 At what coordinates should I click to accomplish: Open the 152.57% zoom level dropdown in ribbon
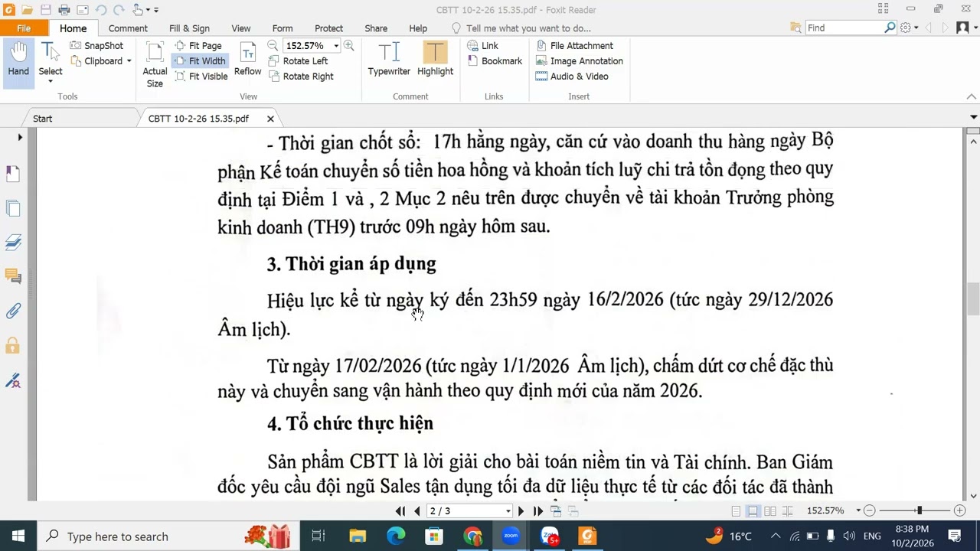(335, 46)
